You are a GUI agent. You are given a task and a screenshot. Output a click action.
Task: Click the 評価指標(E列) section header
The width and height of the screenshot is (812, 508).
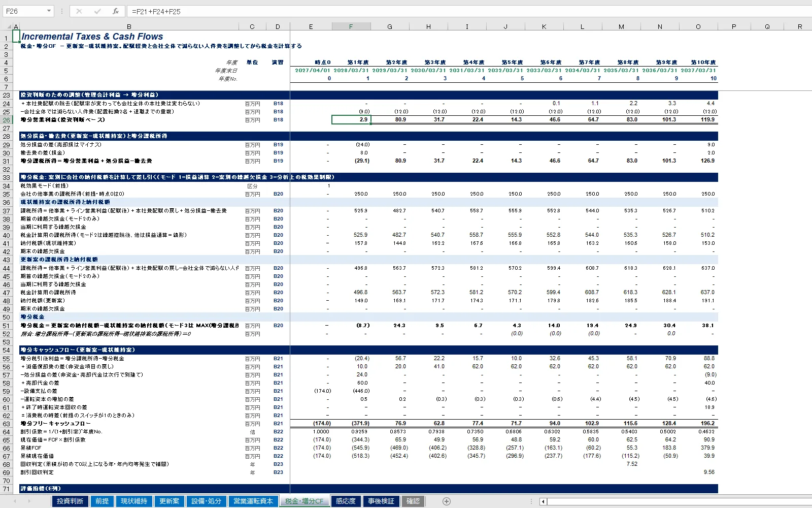(41, 488)
